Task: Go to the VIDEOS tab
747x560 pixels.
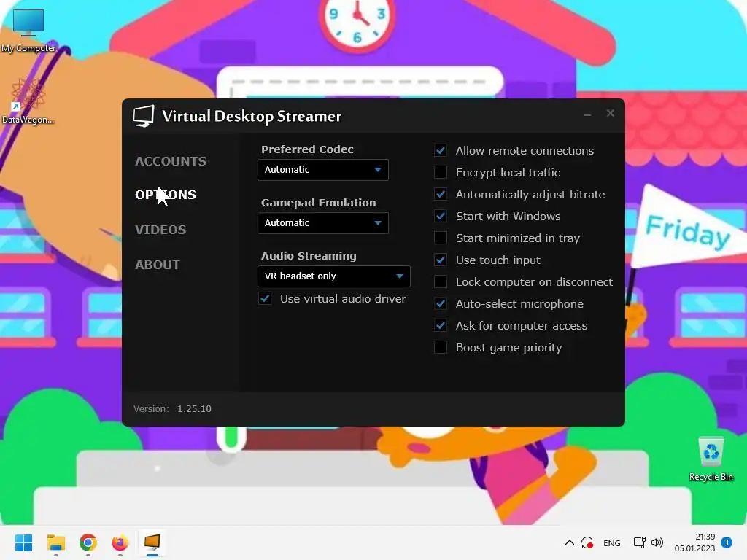Action: click(x=160, y=230)
